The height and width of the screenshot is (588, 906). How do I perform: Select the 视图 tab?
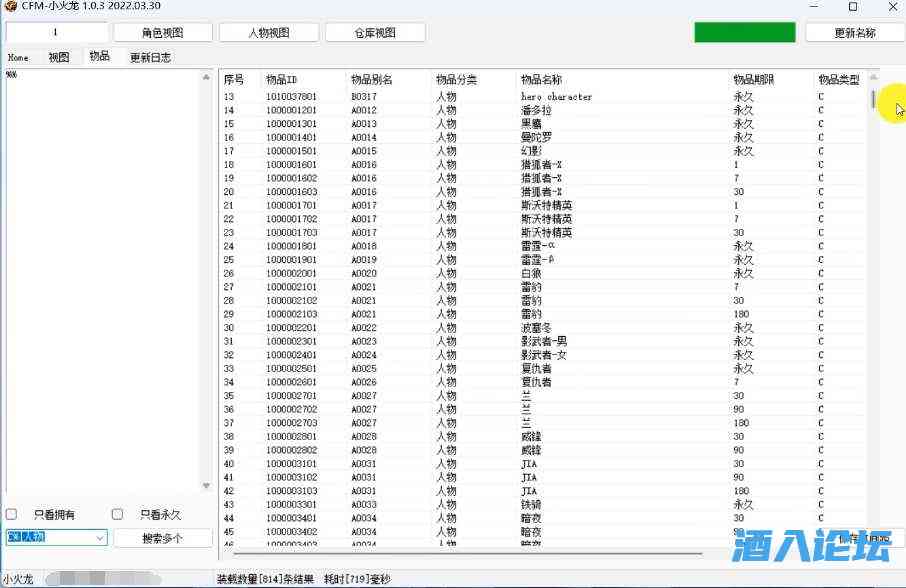[x=59, y=58]
